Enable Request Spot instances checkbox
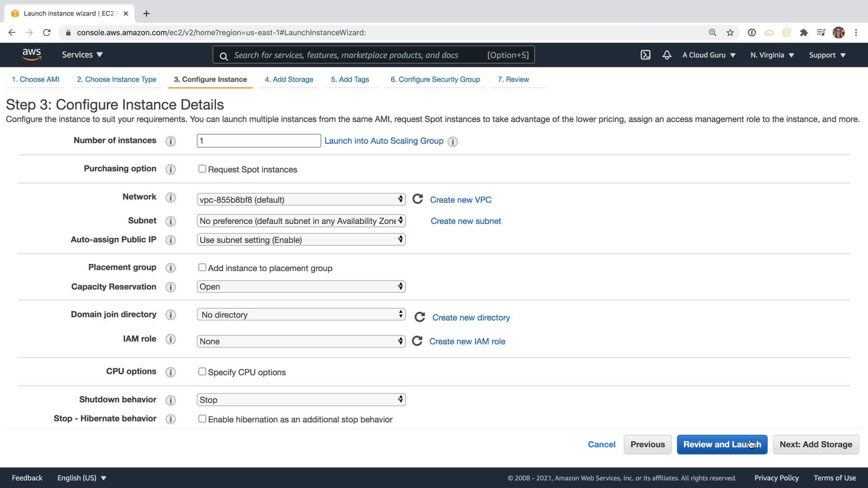868x488 pixels. coord(202,169)
